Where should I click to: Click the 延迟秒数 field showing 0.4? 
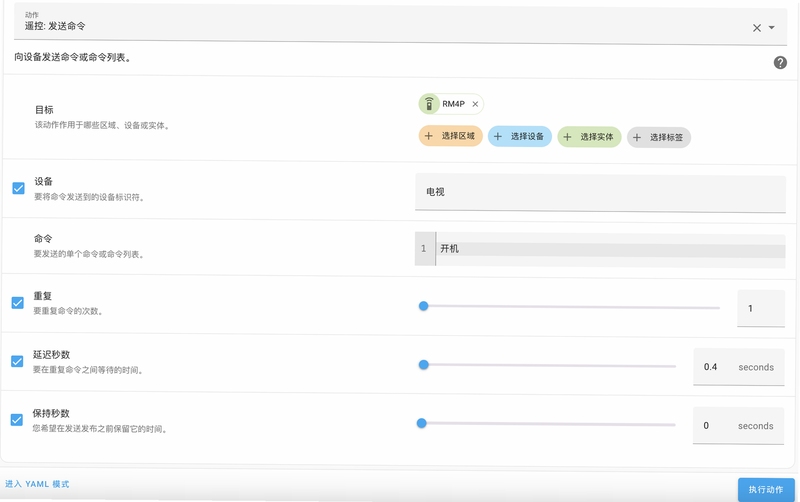(738, 367)
